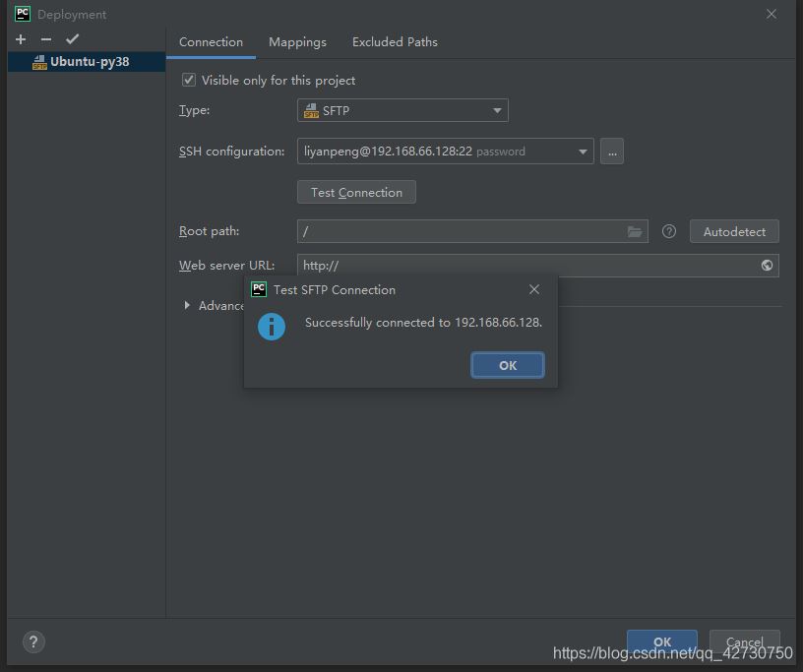Click the checkmark use-as-default icon

point(72,39)
